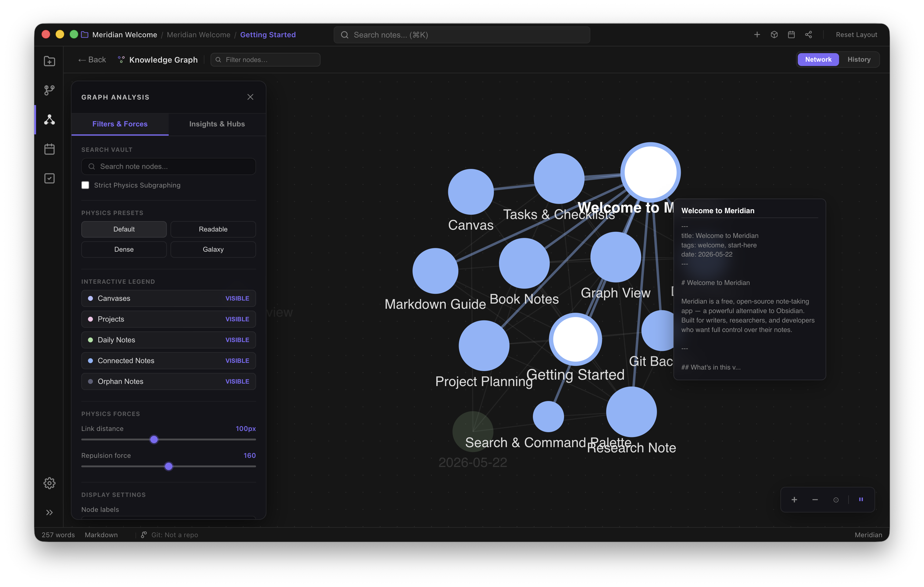This screenshot has height=587, width=924.
Task: Recenter the graph with target icon
Action: pyautogui.click(x=836, y=500)
